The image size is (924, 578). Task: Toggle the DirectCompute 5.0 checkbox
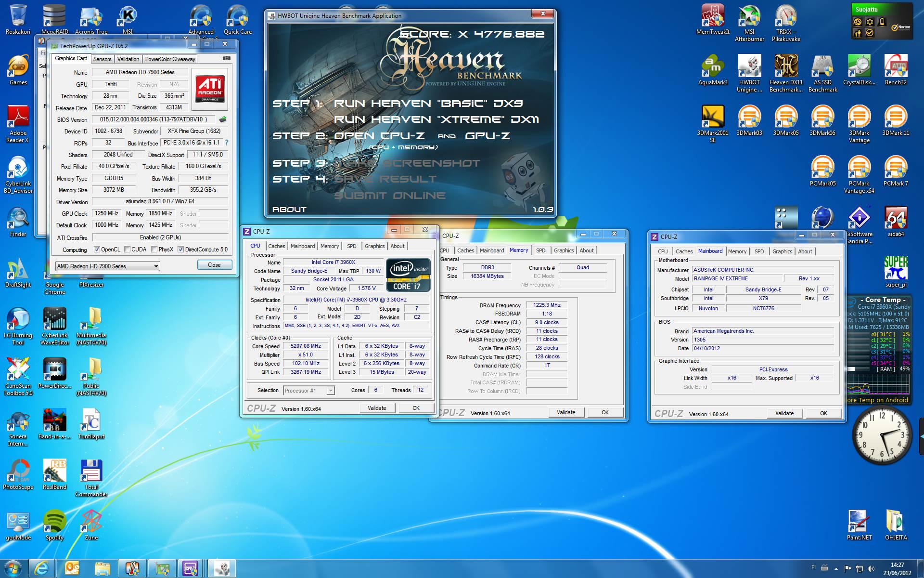point(180,250)
